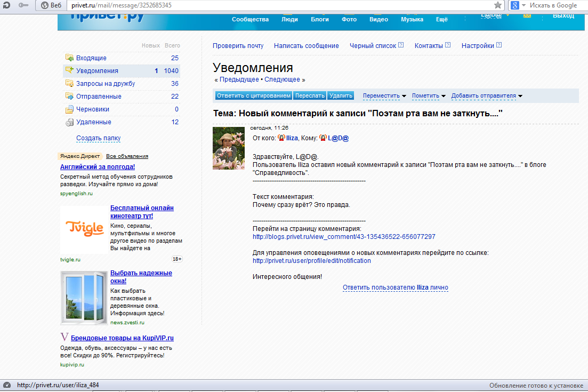Viewport: 588px width, 392px height.
Task: Expand Добавить отправителя dropdown
Action: point(487,95)
